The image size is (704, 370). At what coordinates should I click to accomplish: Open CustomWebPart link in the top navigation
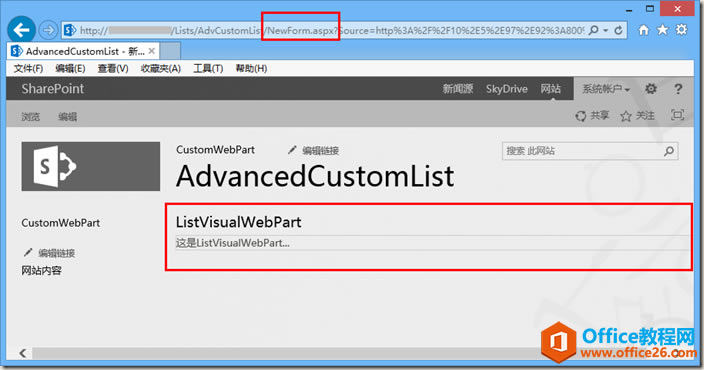coord(215,150)
